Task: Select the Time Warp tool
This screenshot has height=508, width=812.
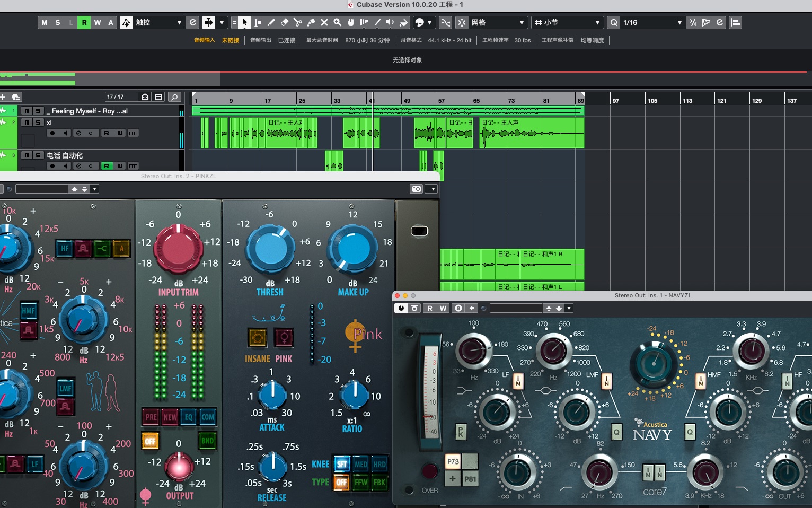Action: [x=364, y=22]
